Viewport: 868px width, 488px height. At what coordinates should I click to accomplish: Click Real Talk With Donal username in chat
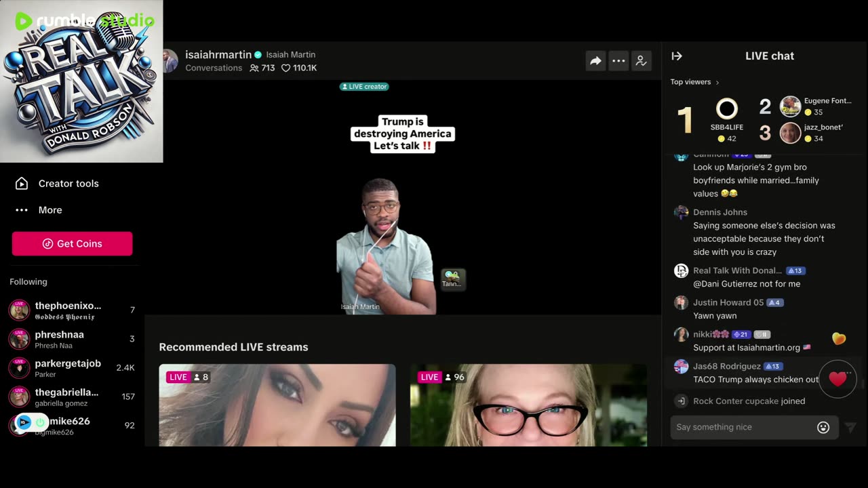point(737,270)
